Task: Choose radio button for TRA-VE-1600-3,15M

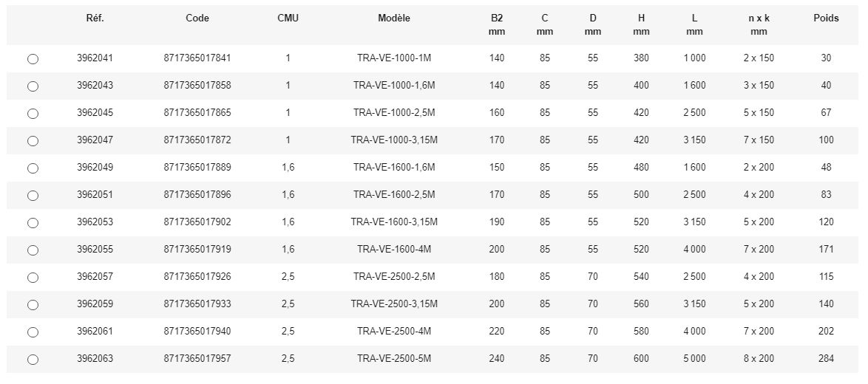Action: pos(33,223)
